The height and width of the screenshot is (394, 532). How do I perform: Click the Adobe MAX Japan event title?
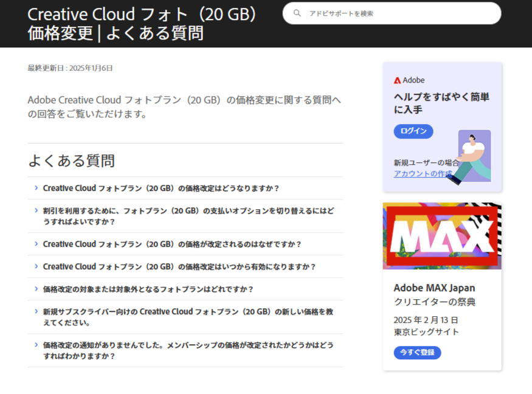coord(434,288)
